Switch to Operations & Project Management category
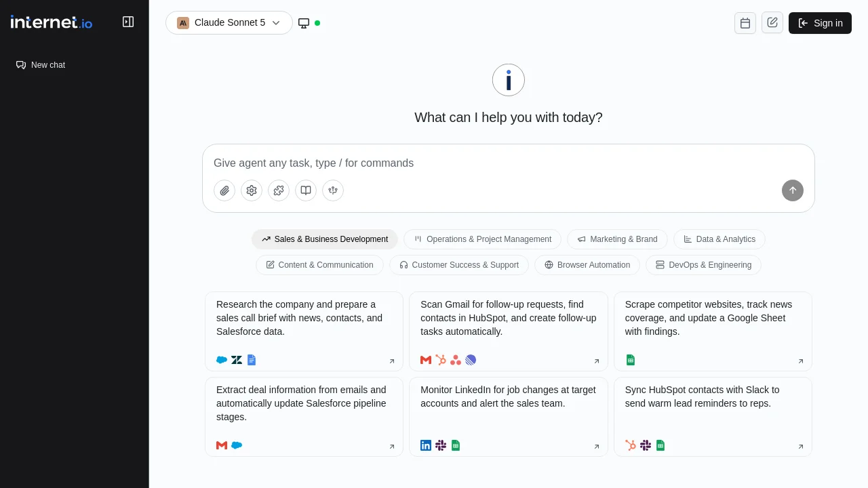 click(482, 239)
